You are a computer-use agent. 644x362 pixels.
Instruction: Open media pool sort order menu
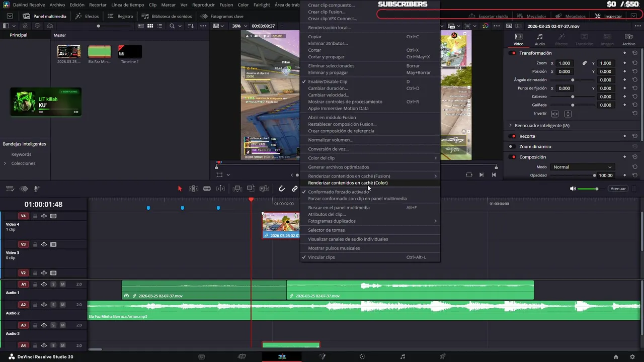pyautogui.click(x=192, y=26)
